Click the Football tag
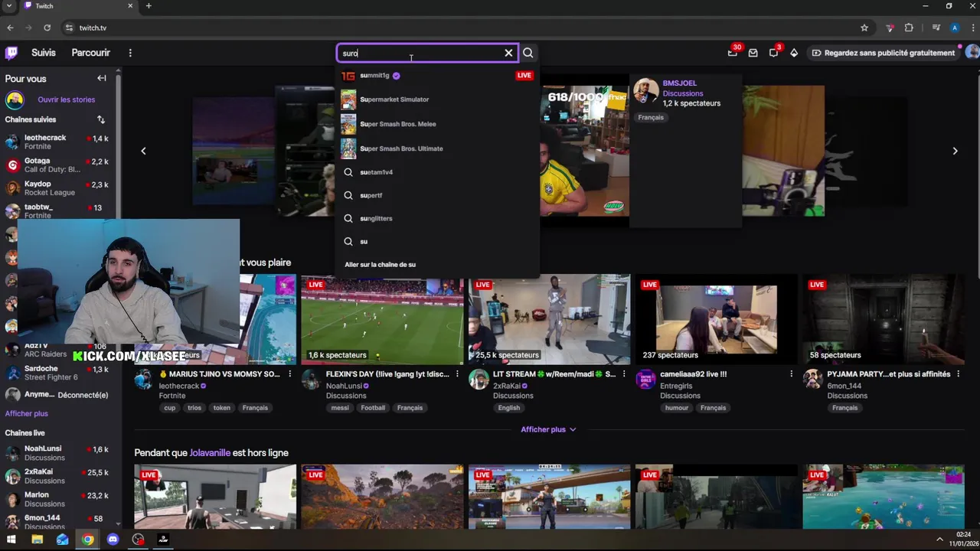The height and width of the screenshot is (551, 980). tap(373, 408)
